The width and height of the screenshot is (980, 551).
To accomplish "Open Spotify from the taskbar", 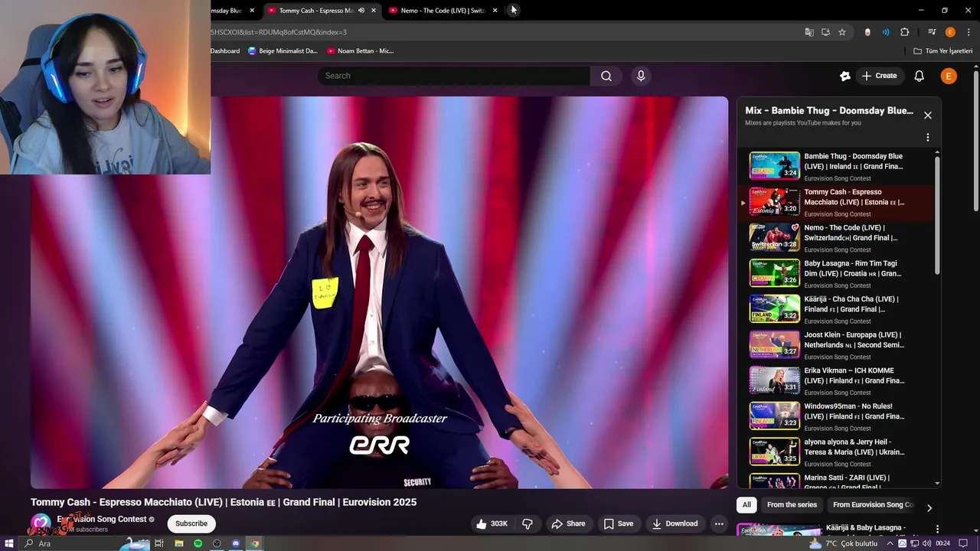I will 198,543.
